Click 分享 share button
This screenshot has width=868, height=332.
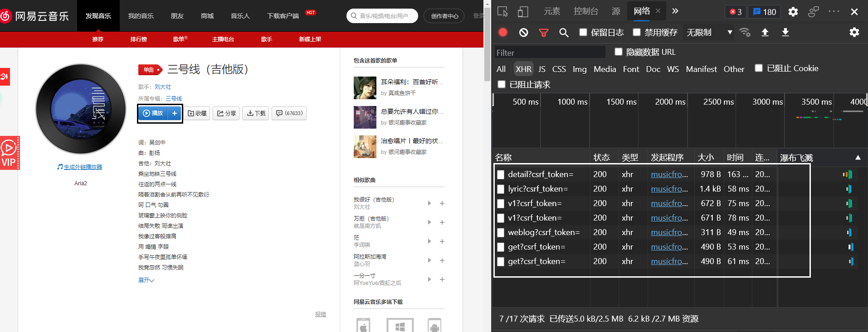coord(226,113)
